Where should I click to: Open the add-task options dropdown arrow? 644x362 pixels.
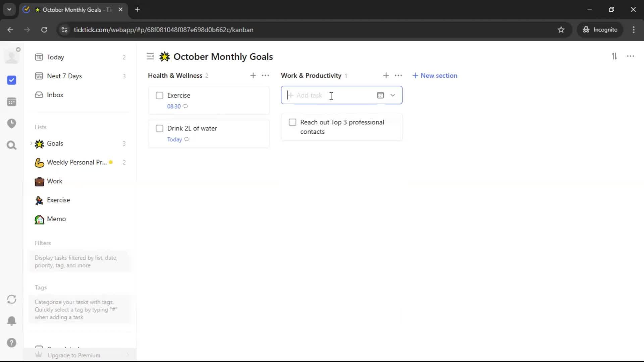click(392, 95)
